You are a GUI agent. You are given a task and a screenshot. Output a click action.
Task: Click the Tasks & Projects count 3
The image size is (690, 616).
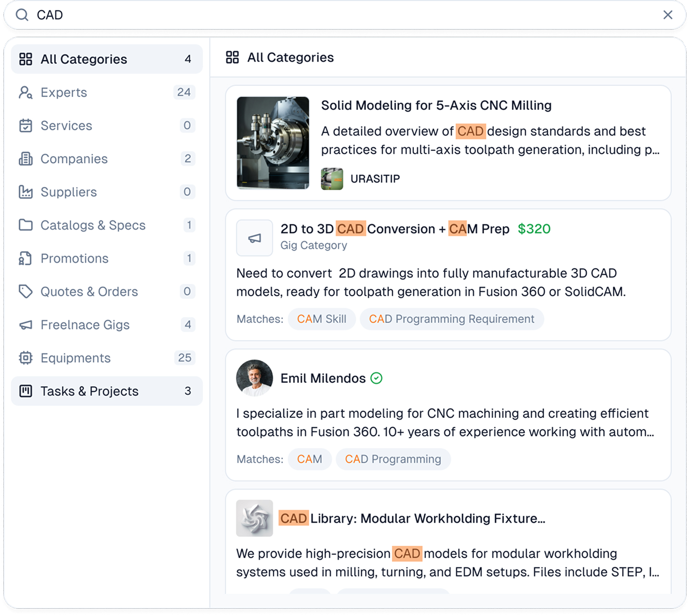click(188, 391)
